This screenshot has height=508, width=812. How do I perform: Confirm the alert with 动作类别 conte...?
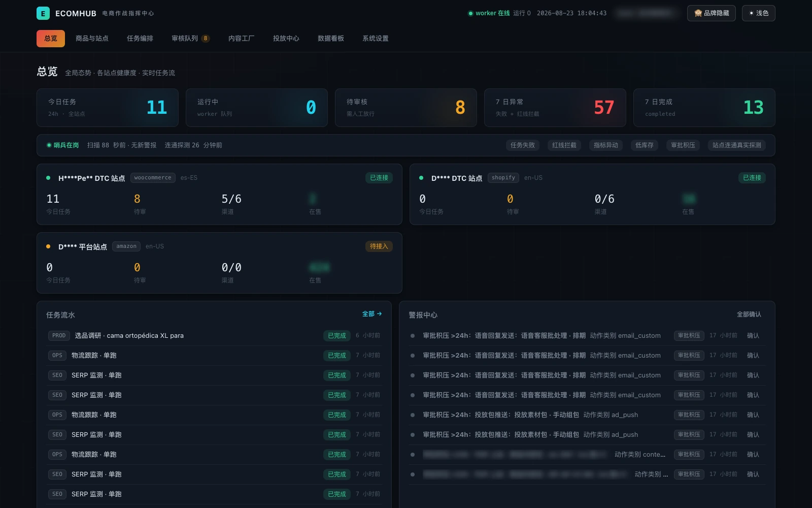tap(753, 455)
